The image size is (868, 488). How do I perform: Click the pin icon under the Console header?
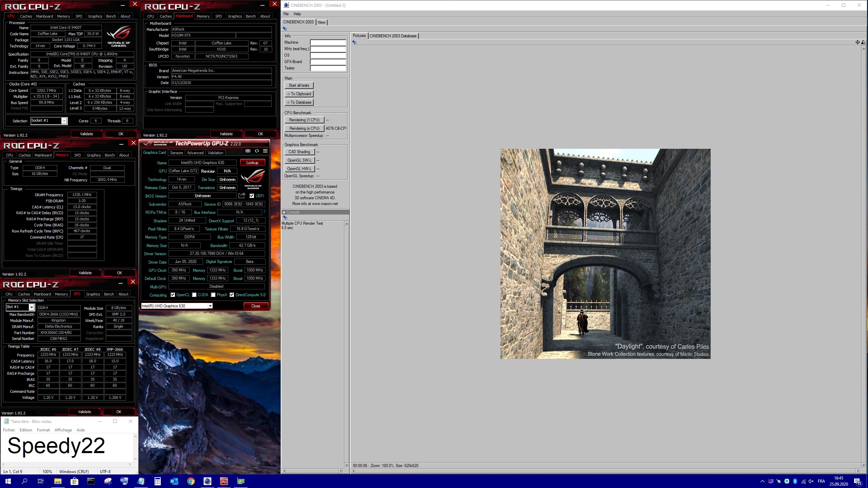pyautogui.click(x=285, y=218)
